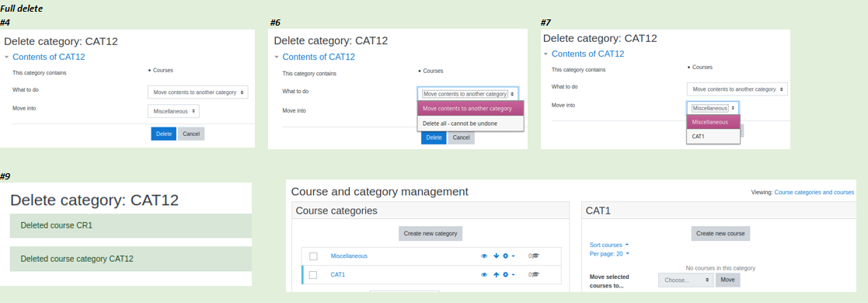Open the gear menu for Miscellaneous
Screen dimensions: 868x303
tap(508, 256)
